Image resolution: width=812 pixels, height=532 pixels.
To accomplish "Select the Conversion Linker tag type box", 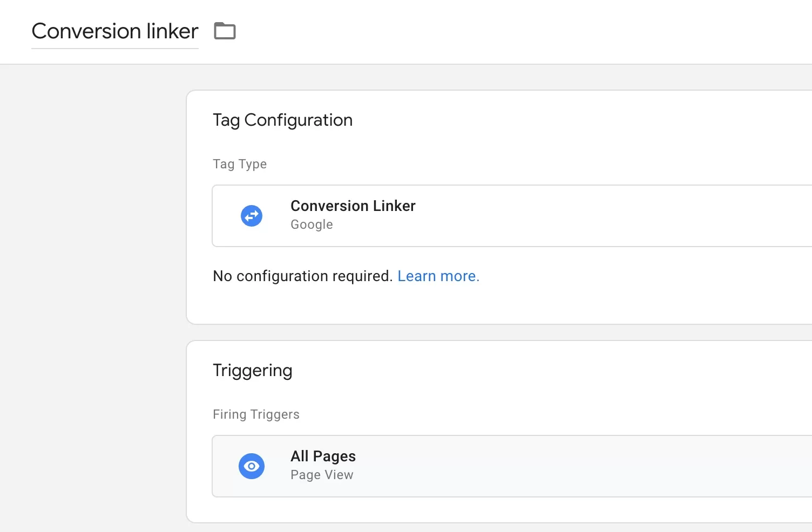I will click(512, 216).
